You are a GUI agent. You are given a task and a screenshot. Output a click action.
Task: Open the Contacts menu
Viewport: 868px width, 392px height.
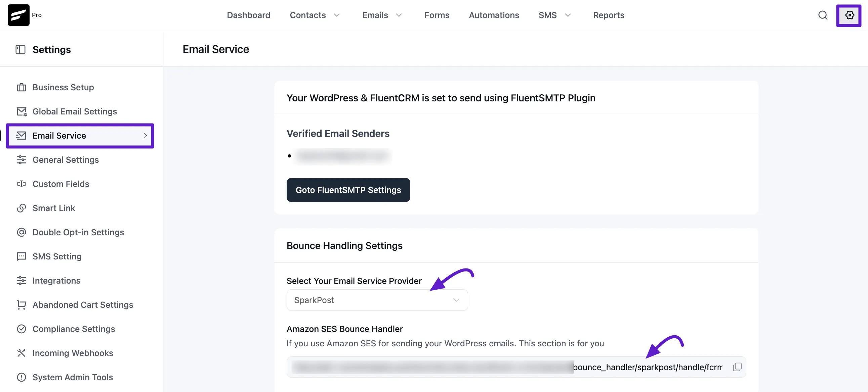(x=308, y=15)
